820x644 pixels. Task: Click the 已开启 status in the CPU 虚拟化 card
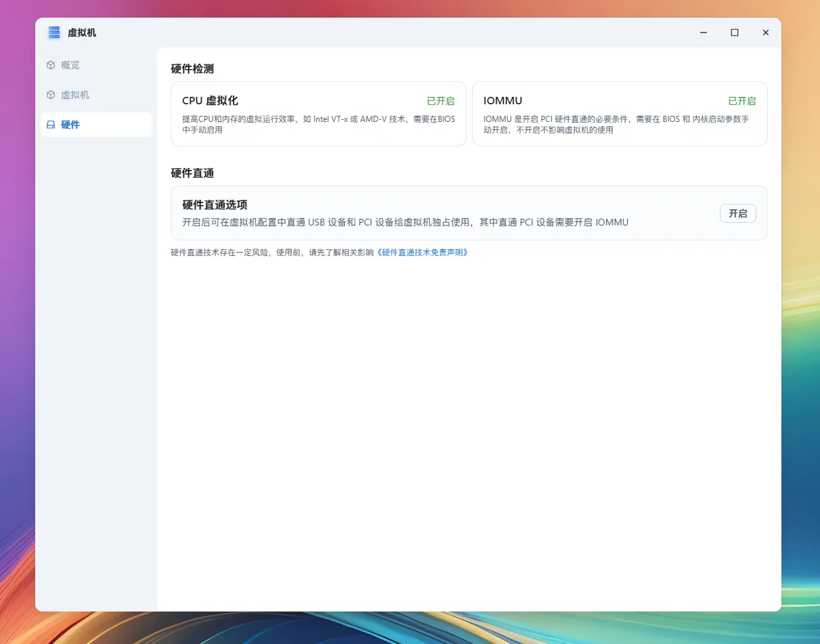point(440,101)
